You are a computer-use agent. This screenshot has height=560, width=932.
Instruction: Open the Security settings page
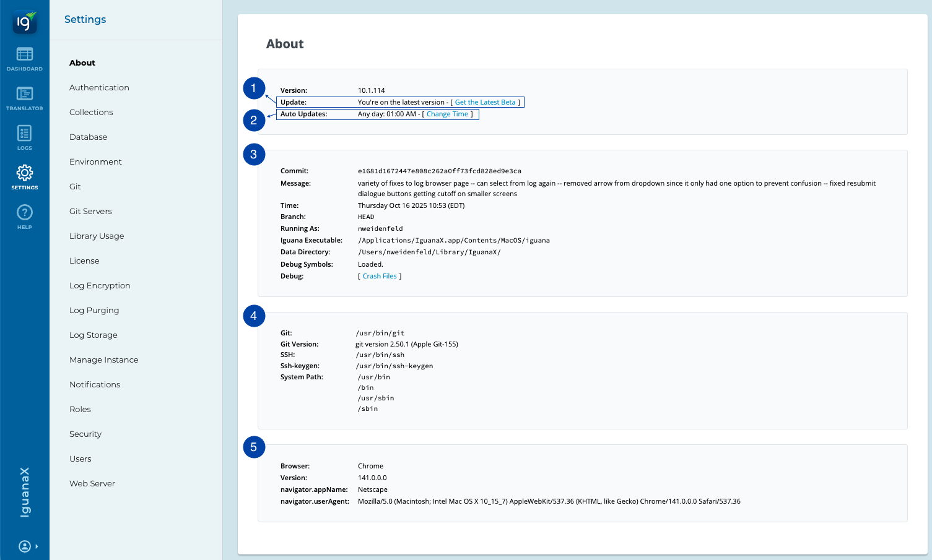85,434
